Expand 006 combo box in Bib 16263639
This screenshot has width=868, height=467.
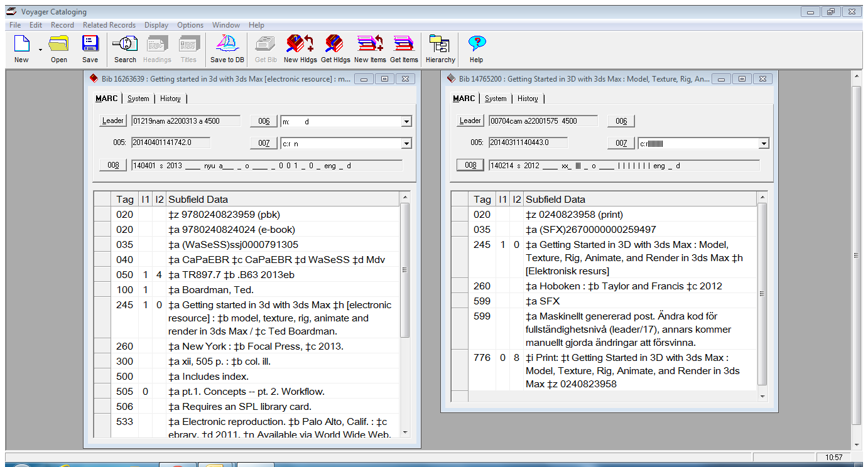click(x=406, y=122)
